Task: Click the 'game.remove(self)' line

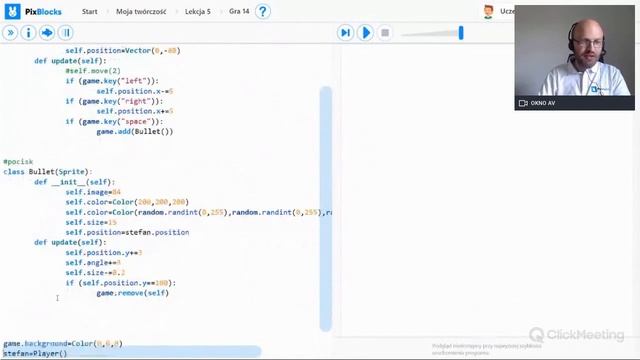Action: pos(133,293)
